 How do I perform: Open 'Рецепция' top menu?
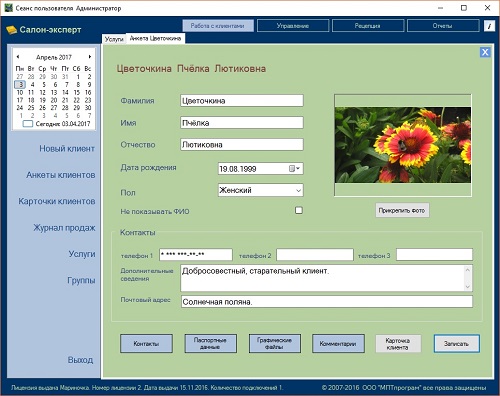(368, 26)
